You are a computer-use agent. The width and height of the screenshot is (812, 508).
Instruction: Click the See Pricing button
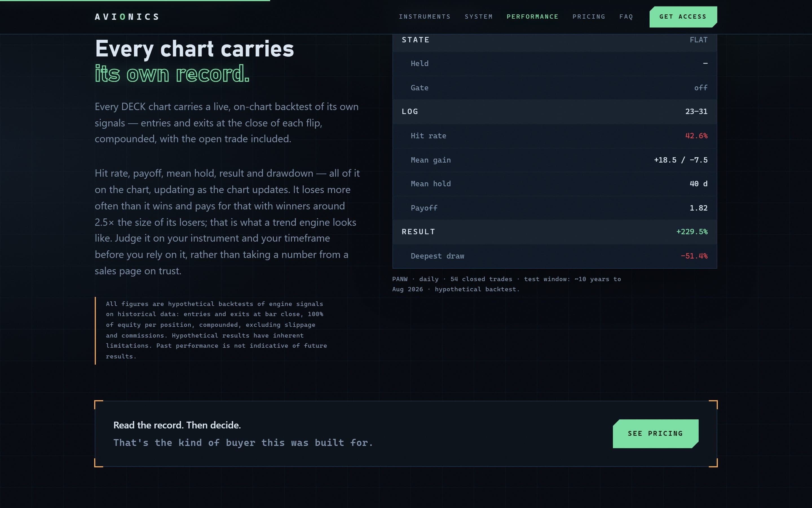[656, 433]
